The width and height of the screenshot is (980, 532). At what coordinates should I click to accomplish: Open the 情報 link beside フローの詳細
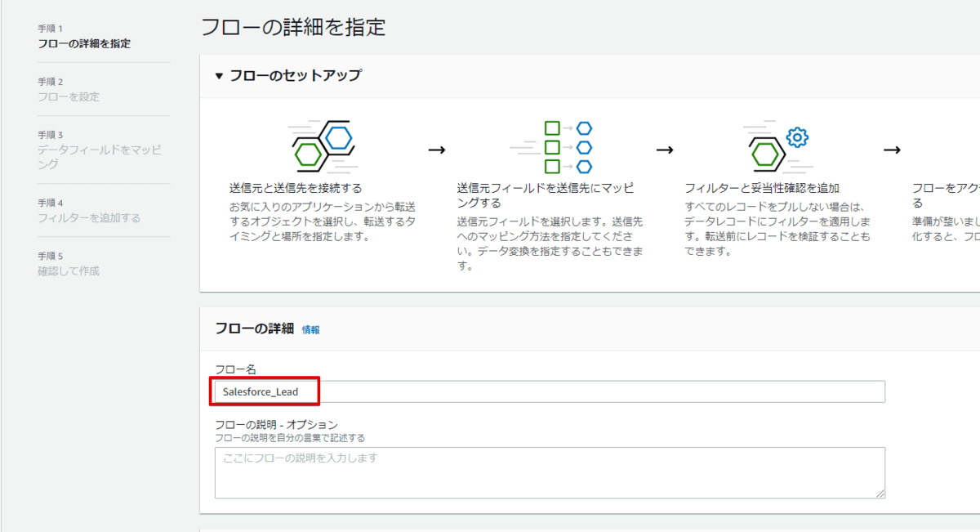click(x=310, y=330)
